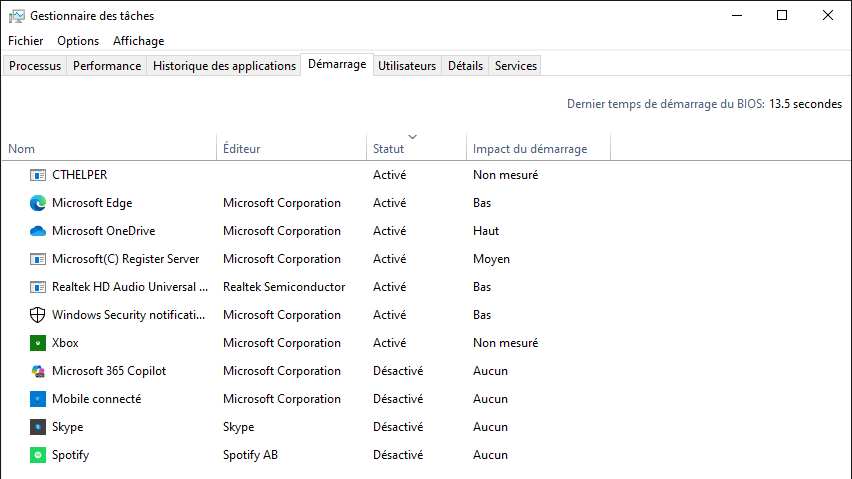Screen dimensions: 852x479
Task: Select the Windows Security notification entry
Action: click(129, 315)
